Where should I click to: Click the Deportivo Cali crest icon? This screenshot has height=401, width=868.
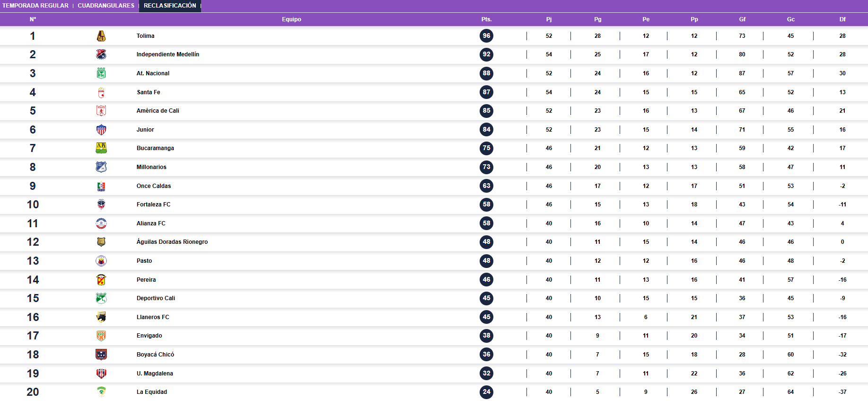tap(101, 298)
